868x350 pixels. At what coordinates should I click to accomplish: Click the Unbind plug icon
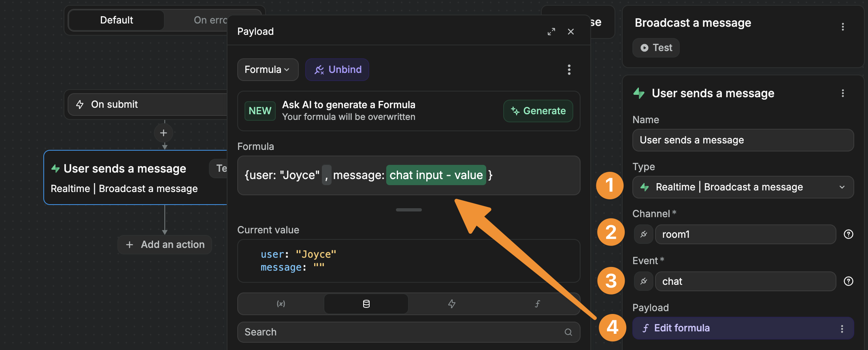point(319,70)
